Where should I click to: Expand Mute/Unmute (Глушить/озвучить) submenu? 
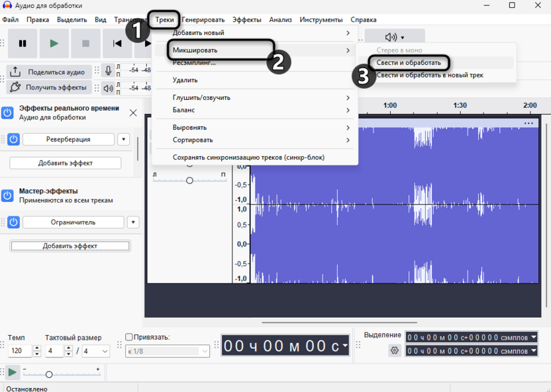coord(255,97)
